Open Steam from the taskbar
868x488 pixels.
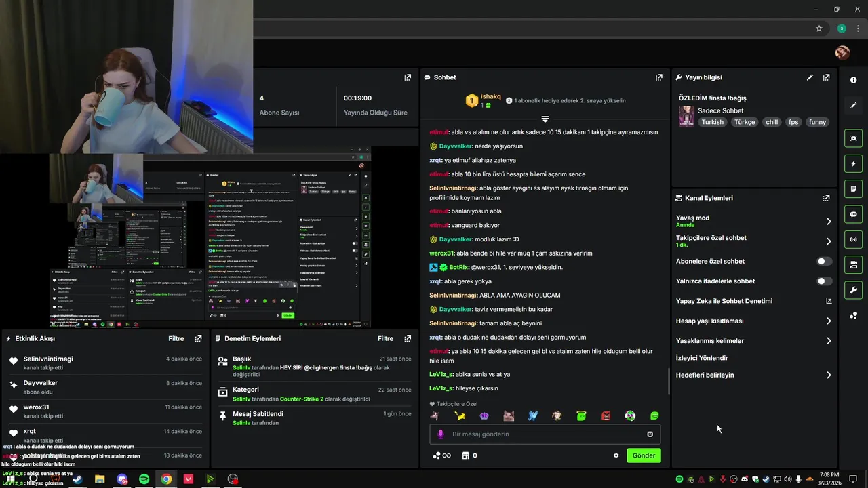point(77,479)
